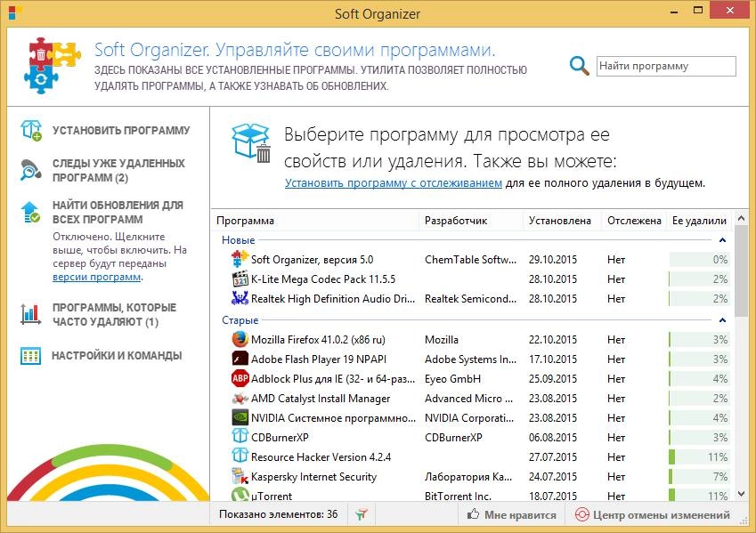Viewport: 756px width, 533px height.
Task: Enable Найти обновления для всех программ
Action: [118, 212]
